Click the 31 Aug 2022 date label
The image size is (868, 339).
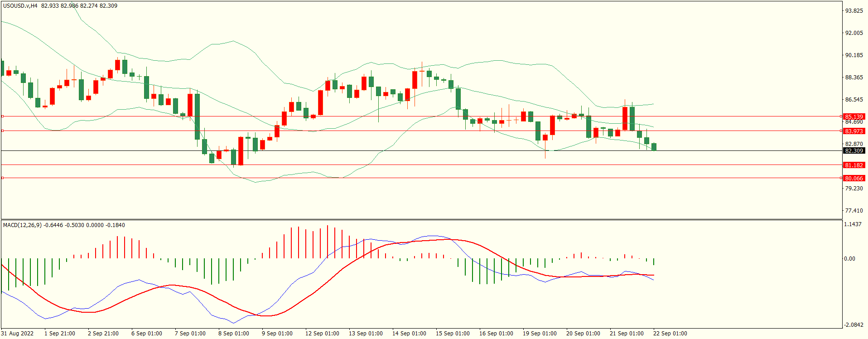[17, 333]
